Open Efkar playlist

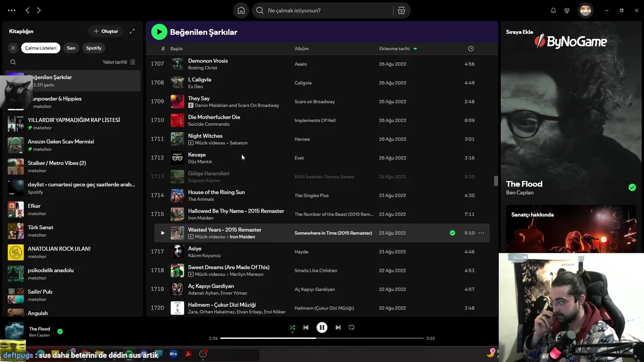[73, 210]
